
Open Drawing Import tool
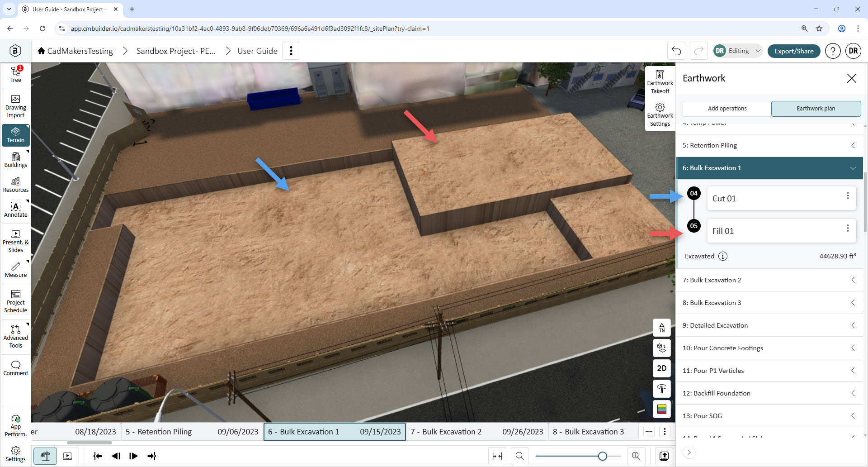click(x=16, y=107)
